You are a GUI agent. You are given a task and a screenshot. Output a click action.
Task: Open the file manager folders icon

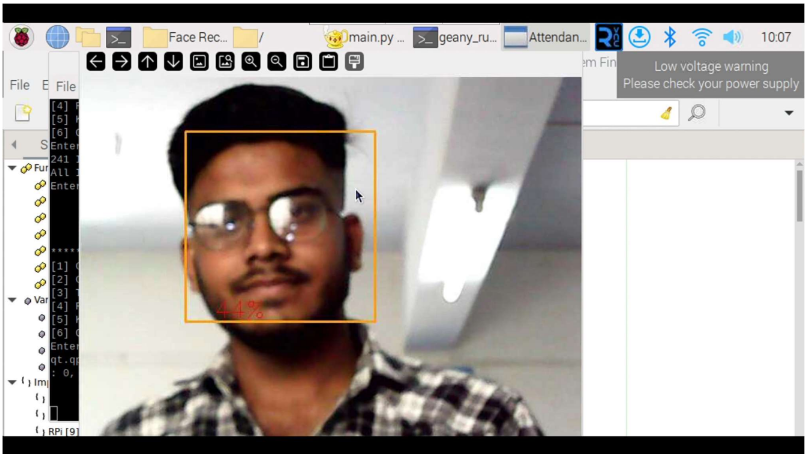point(88,37)
